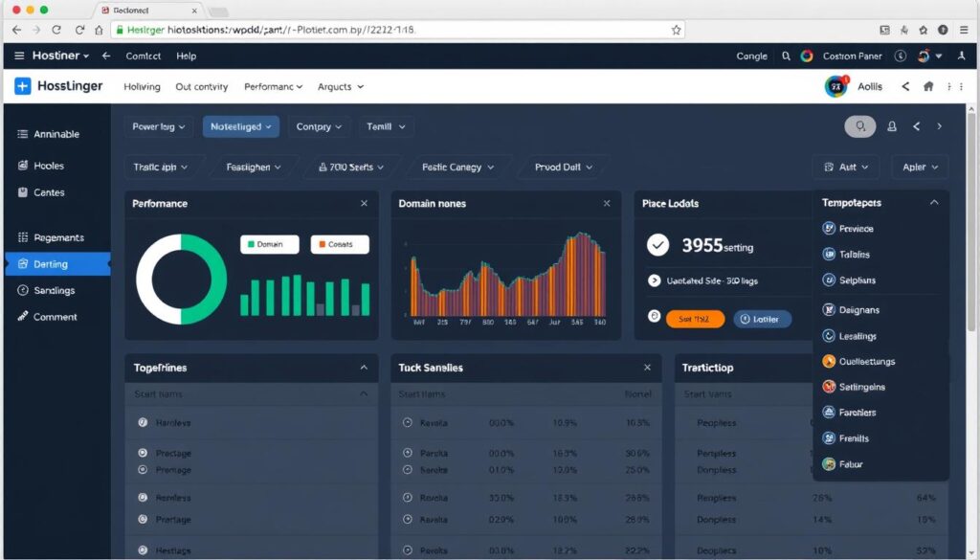Click the orange Ouelleettungs icon

829,362
